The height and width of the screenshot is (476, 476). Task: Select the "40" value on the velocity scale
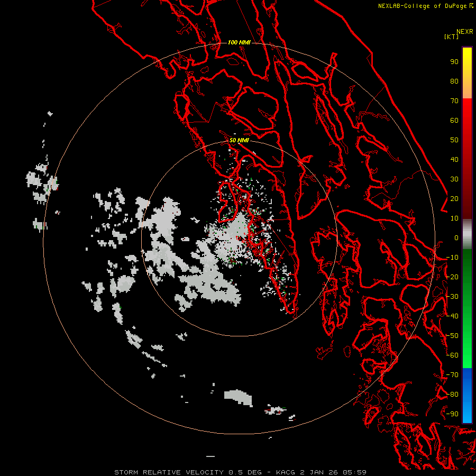click(x=454, y=160)
